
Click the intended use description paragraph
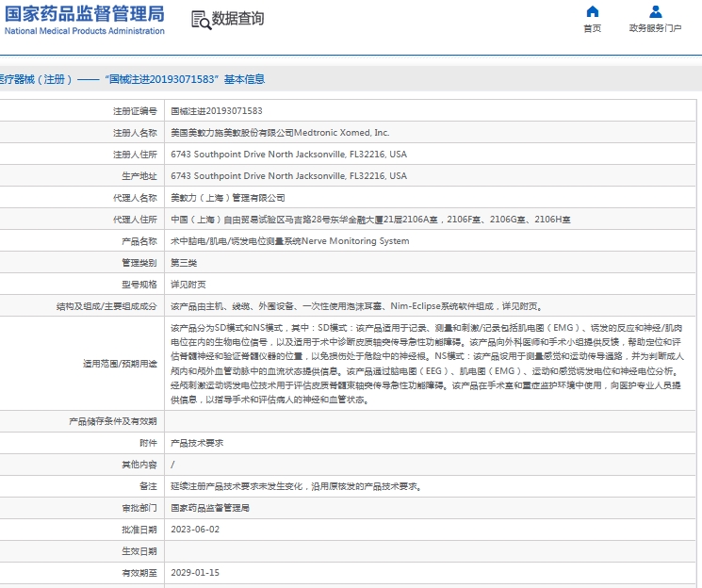[428, 364]
